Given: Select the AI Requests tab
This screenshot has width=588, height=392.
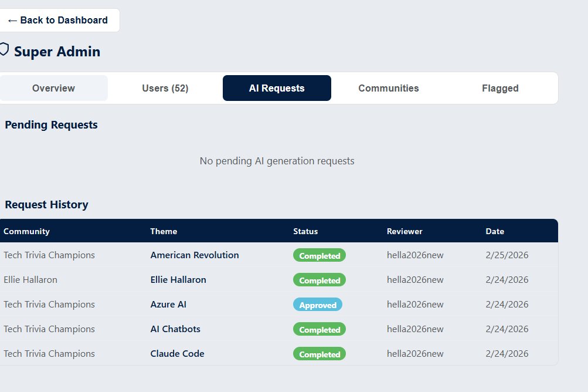Looking at the screenshot, I should point(277,88).
